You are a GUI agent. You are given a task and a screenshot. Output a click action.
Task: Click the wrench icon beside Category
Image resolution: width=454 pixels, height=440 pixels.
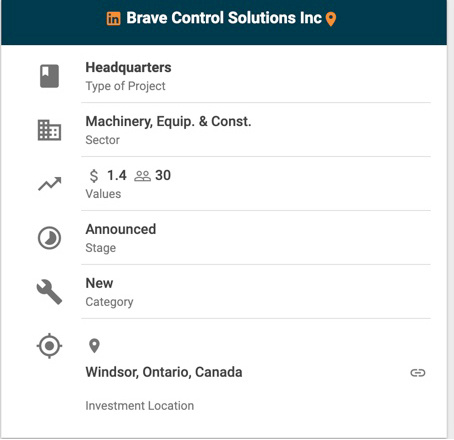click(49, 292)
